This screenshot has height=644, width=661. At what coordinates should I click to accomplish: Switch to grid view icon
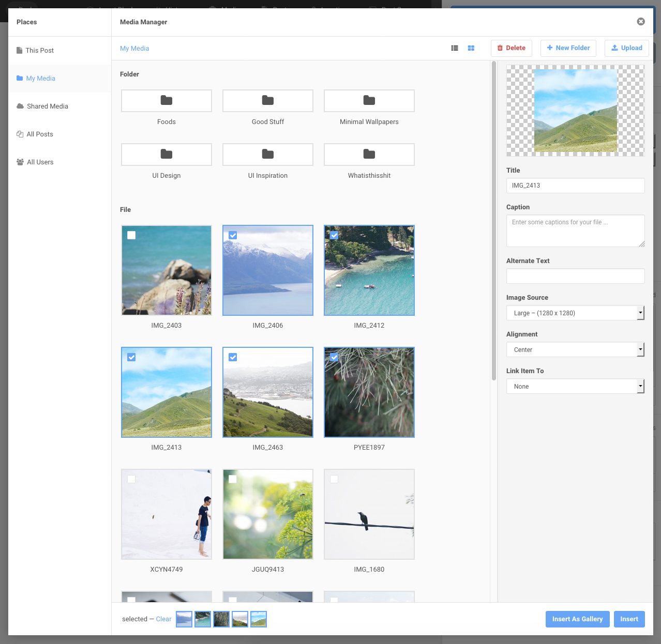[x=471, y=48]
